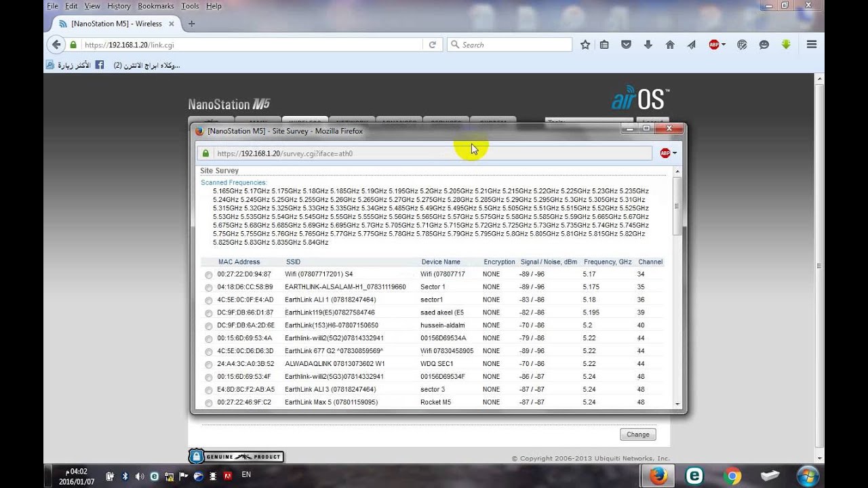Click the EN language indicator in the taskbar

(246, 474)
